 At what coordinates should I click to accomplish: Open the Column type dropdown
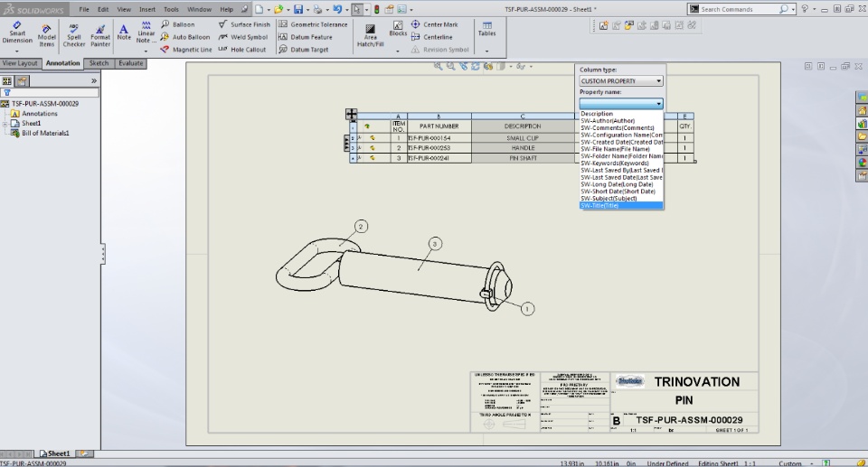[x=621, y=81]
